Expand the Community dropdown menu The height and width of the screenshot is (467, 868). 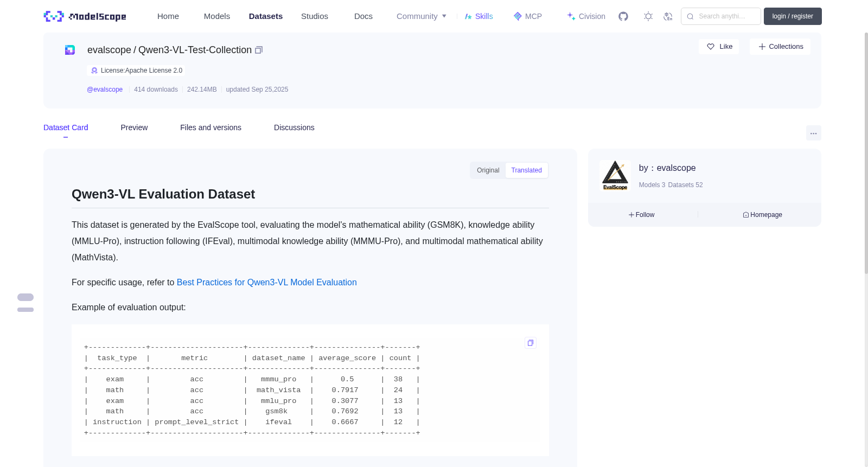click(422, 16)
